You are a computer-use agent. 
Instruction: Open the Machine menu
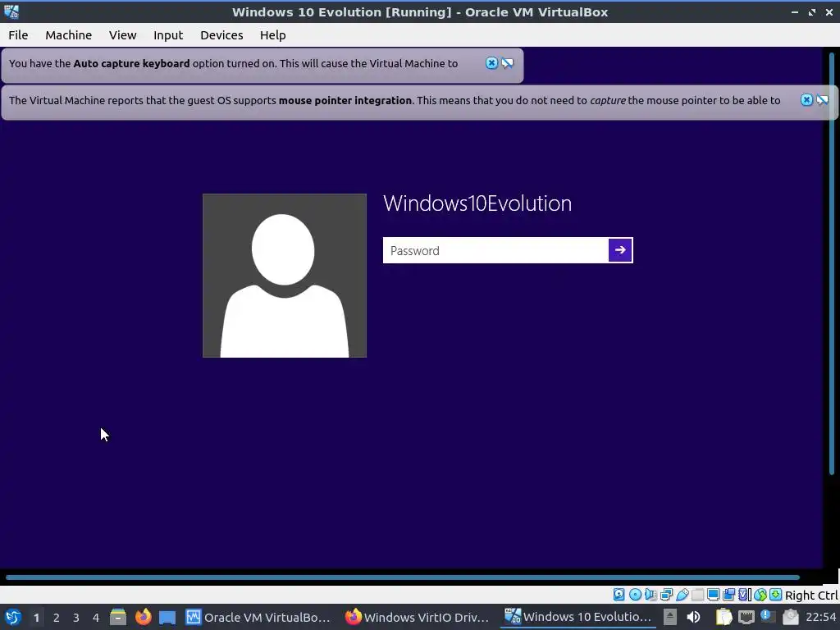click(69, 34)
